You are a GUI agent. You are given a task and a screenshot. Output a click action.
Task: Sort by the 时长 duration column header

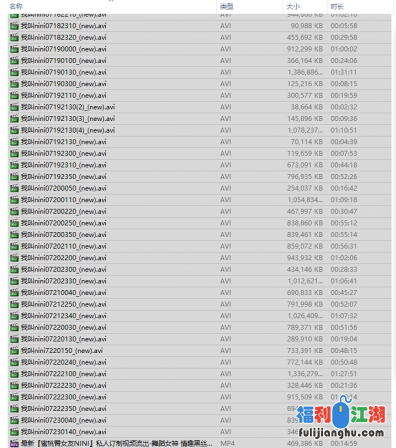coord(337,6)
